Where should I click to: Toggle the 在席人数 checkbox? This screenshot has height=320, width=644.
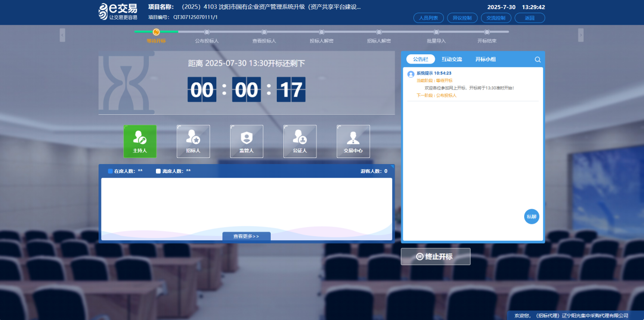(x=110, y=171)
